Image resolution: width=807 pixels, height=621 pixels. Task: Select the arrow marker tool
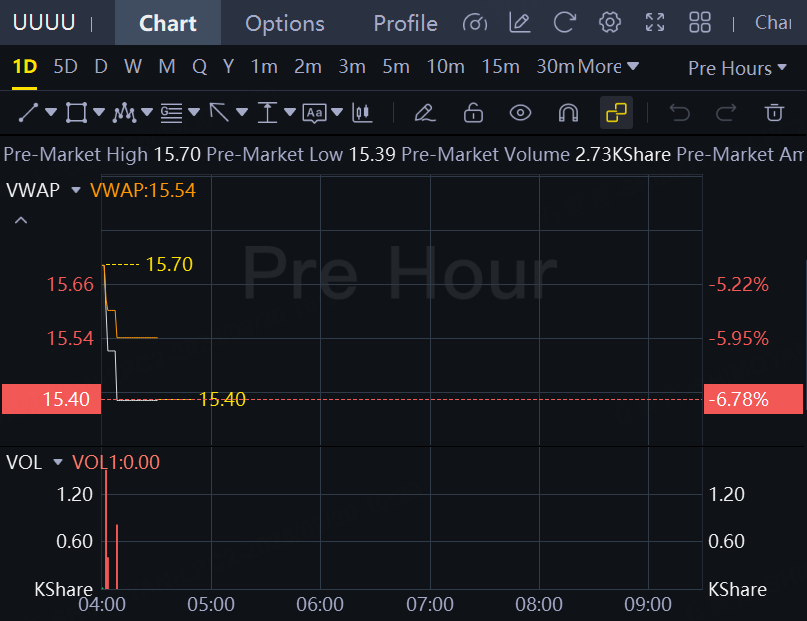point(219,113)
